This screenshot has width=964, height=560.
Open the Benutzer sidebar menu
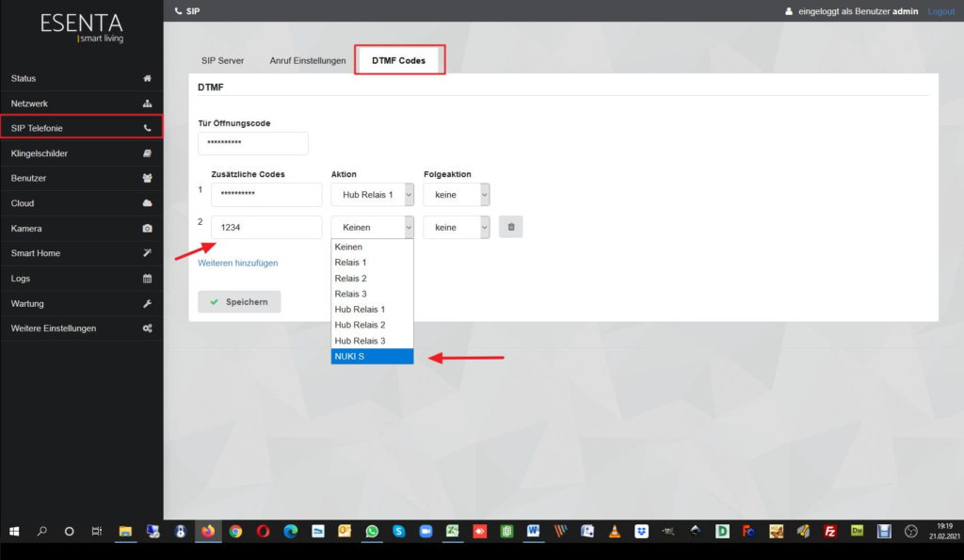coord(81,178)
